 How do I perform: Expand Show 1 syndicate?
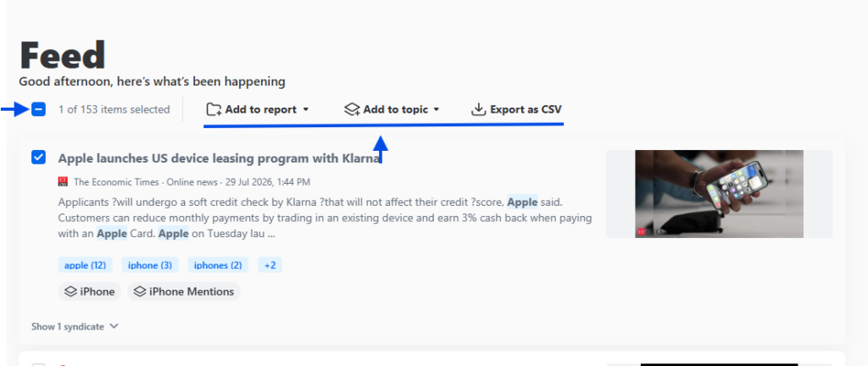click(x=75, y=326)
